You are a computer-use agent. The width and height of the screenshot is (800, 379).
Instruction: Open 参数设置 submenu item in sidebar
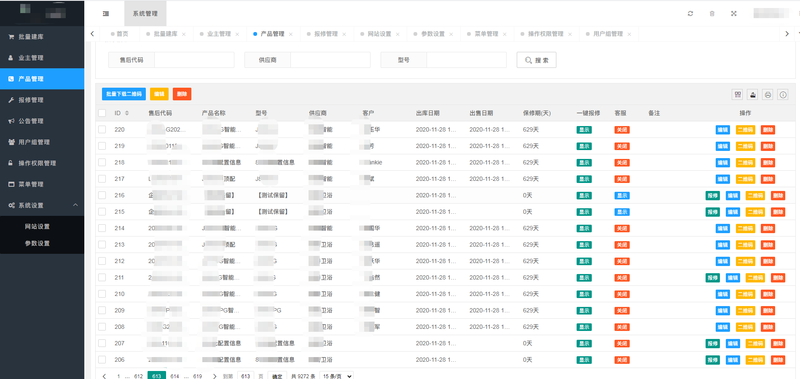tap(42, 243)
